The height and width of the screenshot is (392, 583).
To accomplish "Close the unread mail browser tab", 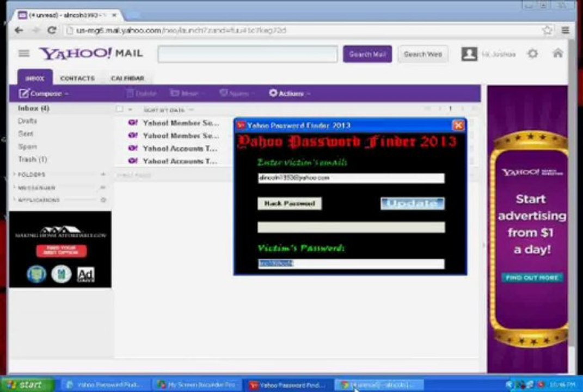I will (x=114, y=15).
